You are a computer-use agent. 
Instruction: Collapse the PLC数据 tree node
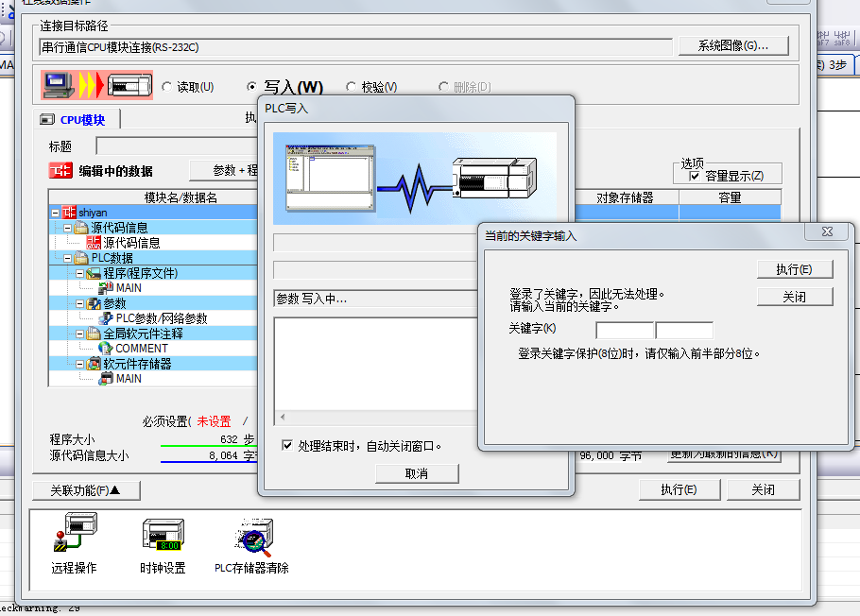(x=68, y=258)
